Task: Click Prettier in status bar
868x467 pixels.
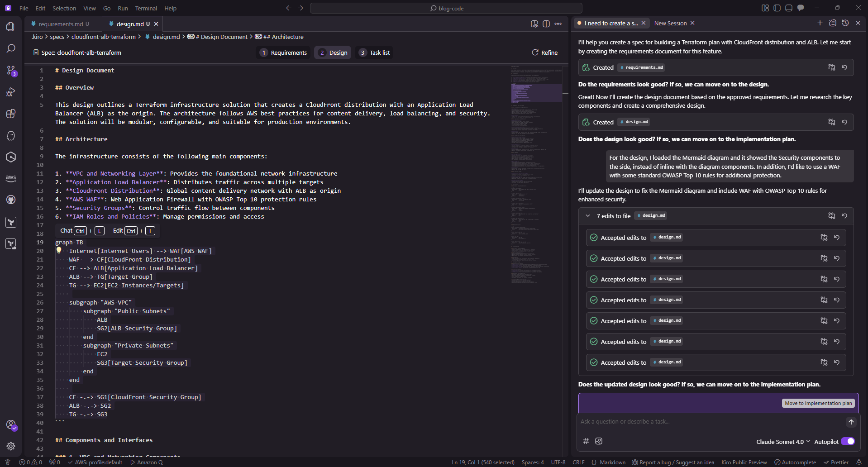Action: point(836,462)
